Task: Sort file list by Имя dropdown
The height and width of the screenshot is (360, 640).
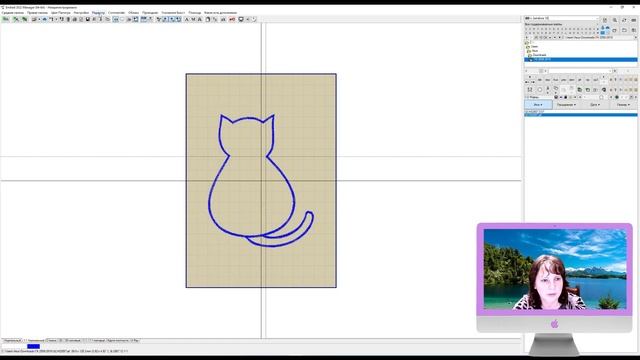Action: [538, 105]
